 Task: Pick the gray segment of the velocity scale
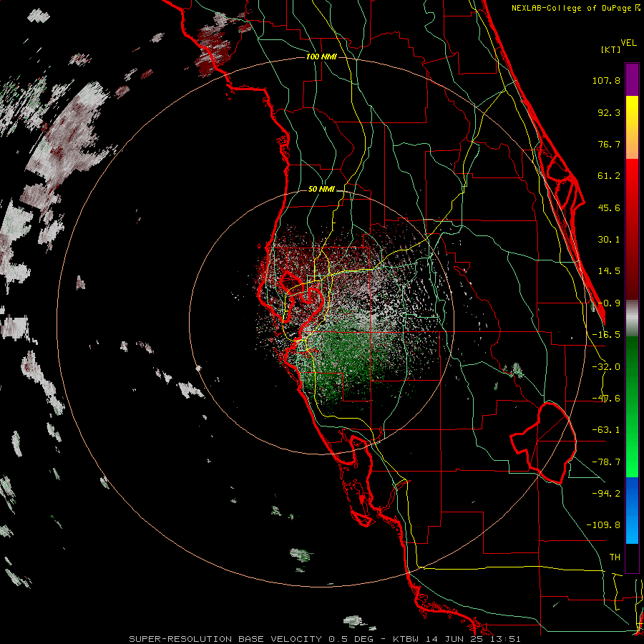[x=632, y=318]
